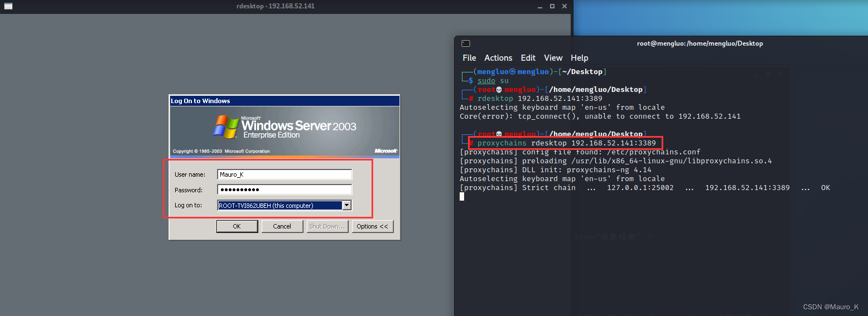The height and width of the screenshot is (316, 868).
Task: Click the 'sudo su' command text
Action: [x=493, y=81]
